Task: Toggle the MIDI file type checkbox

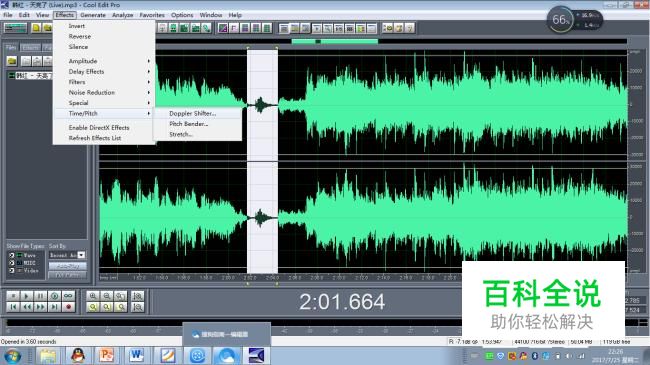Action: 12,263
